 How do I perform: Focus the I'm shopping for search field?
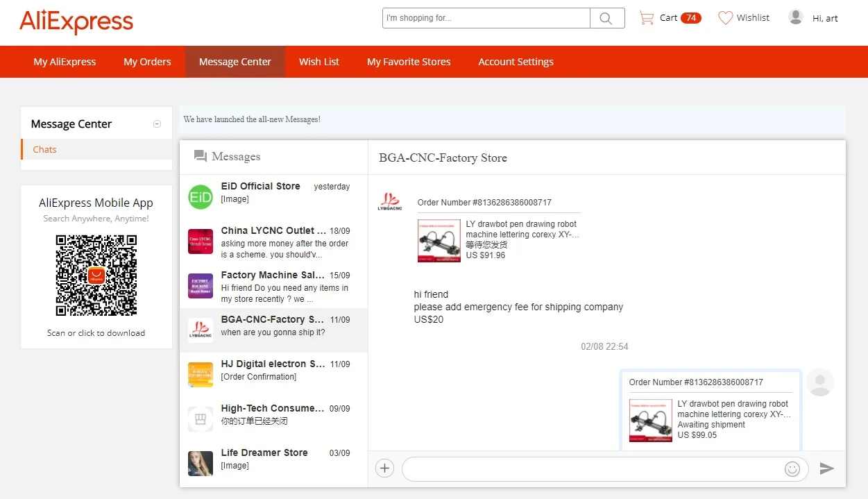point(486,18)
